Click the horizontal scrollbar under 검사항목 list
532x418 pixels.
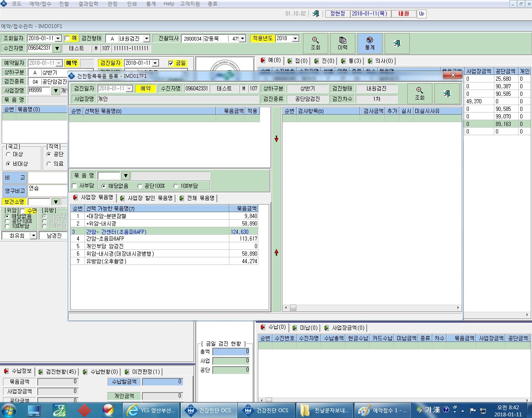(x=373, y=308)
